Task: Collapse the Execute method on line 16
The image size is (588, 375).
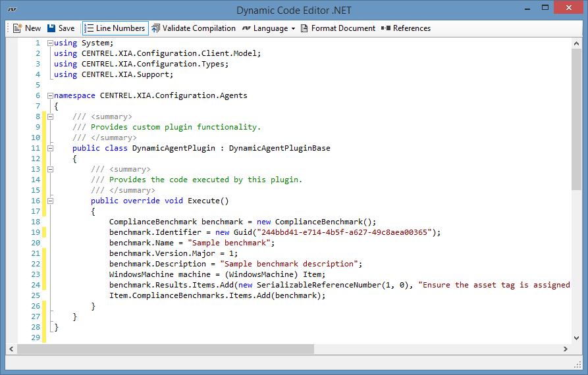Action: click(50, 201)
